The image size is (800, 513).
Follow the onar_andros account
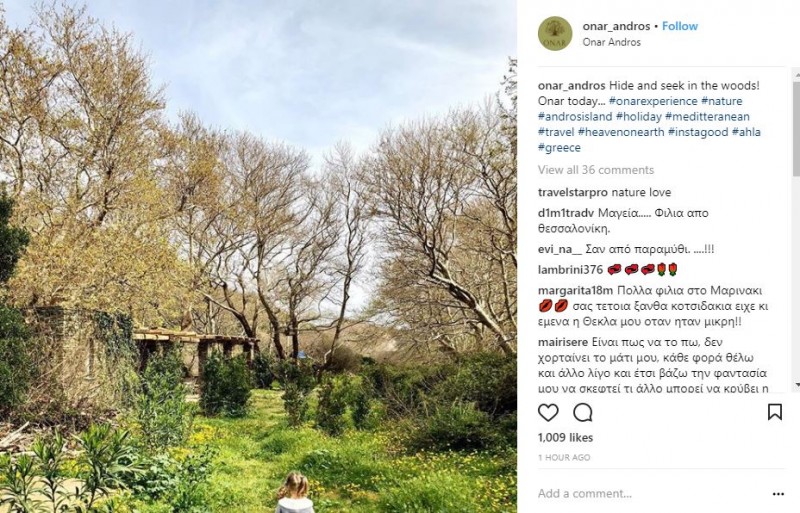[680, 26]
